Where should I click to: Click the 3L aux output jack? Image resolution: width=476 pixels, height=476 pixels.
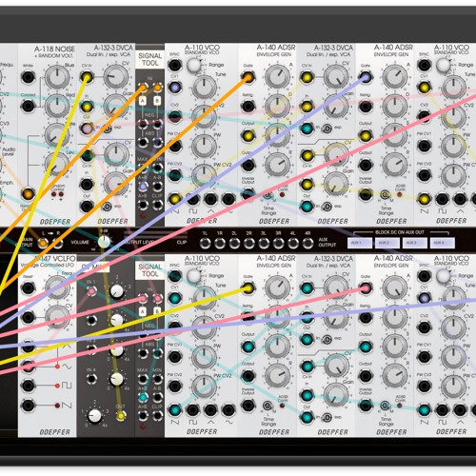[264, 244]
